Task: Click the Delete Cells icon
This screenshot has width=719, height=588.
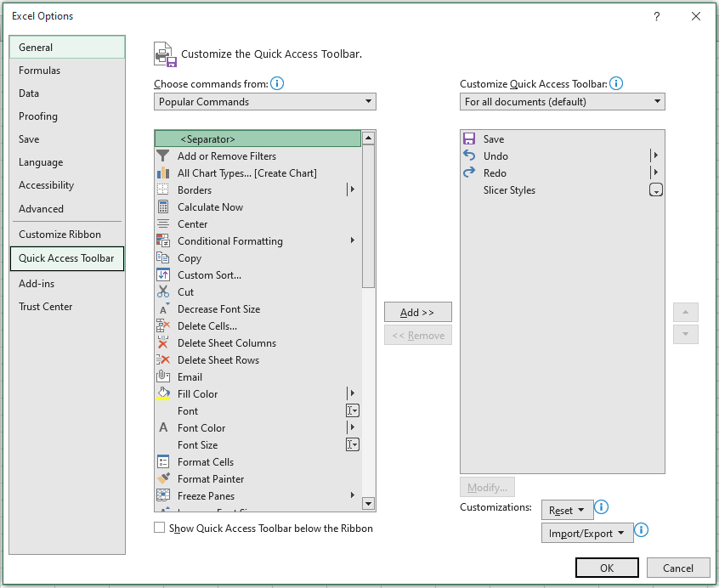Action: [x=163, y=325]
